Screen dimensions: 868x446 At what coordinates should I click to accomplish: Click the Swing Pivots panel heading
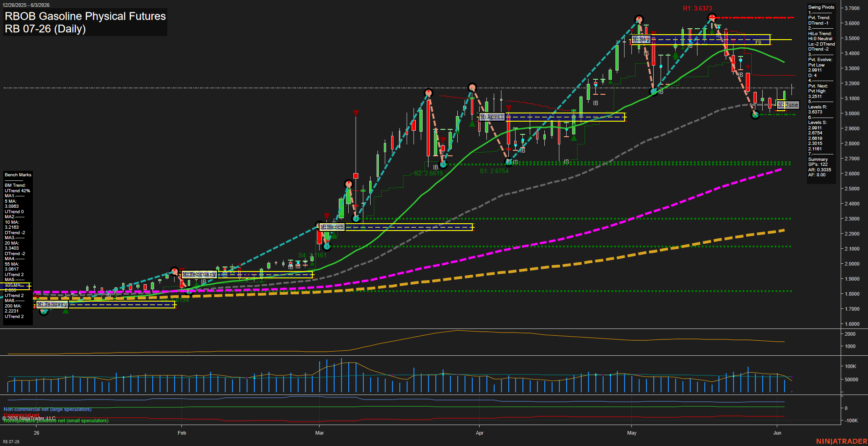(821, 7)
